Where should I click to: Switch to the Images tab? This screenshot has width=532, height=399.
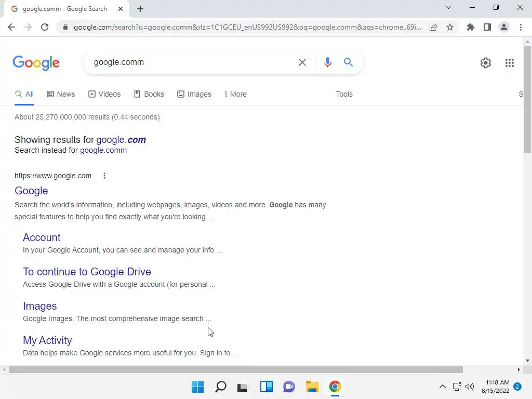pyautogui.click(x=194, y=95)
